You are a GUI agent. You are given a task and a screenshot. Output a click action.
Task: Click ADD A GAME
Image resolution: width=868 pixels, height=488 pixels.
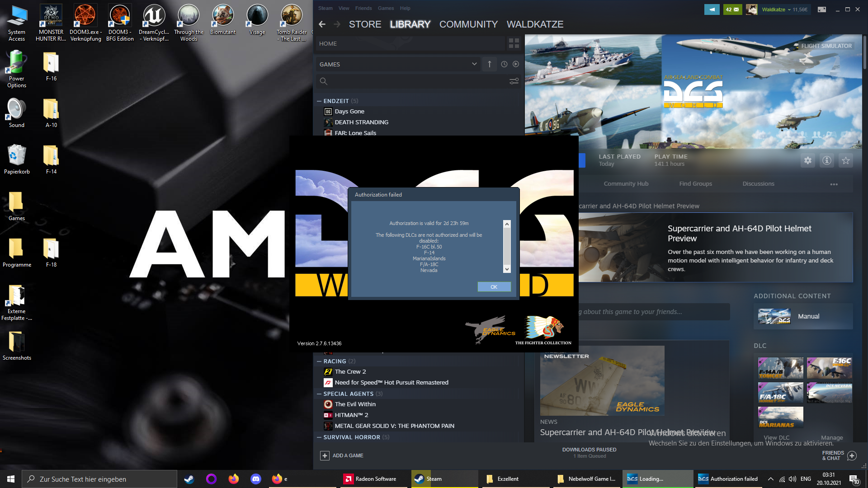pyautogui.click(x=342, y=455)
